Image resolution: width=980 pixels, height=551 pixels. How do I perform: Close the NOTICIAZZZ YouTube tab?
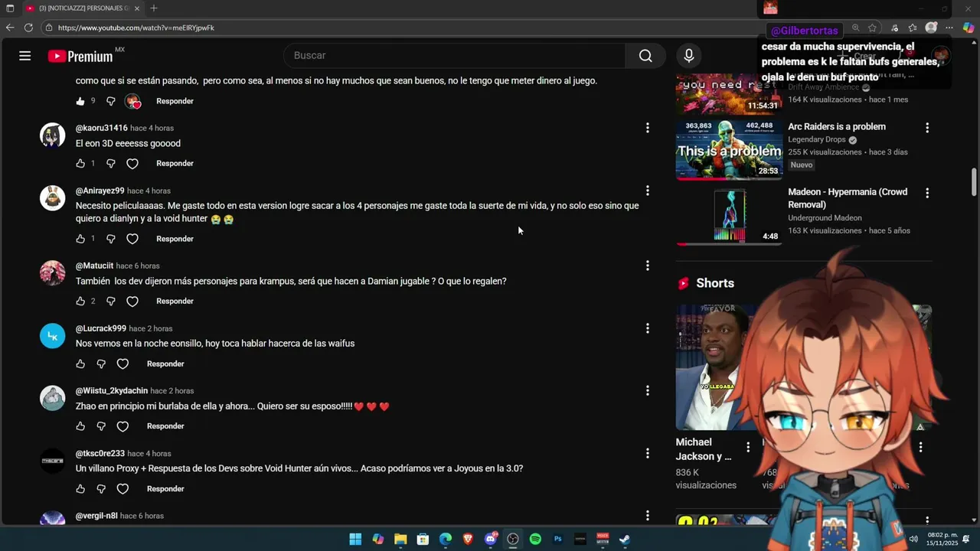point(137,8)
